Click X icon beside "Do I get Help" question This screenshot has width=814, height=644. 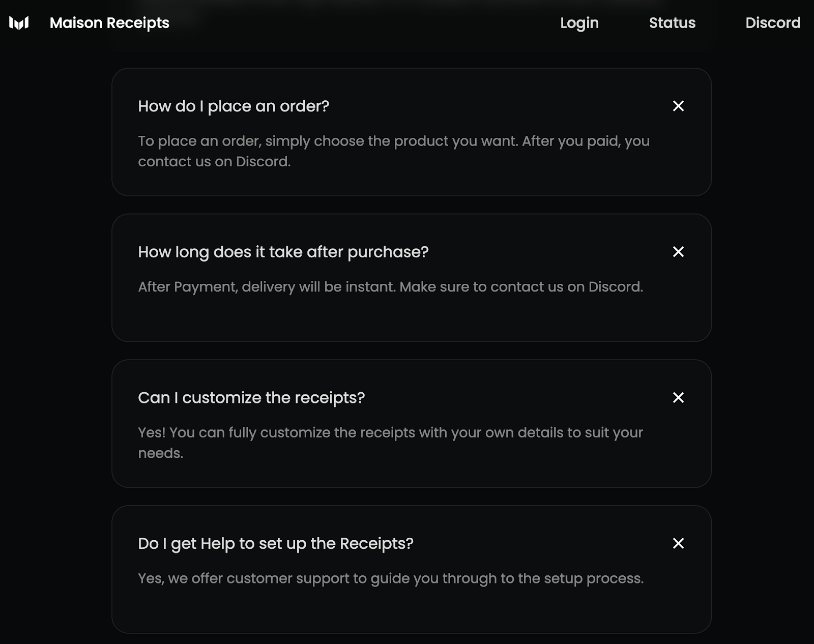[x=678, y=543]
